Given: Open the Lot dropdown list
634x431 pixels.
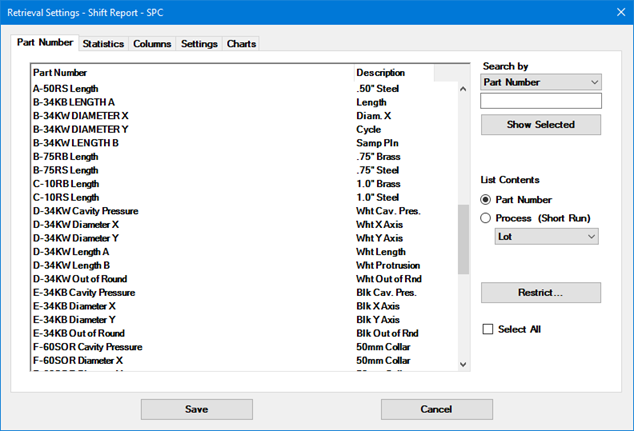Looking at the screenshot, I should (x=547, y=237).
